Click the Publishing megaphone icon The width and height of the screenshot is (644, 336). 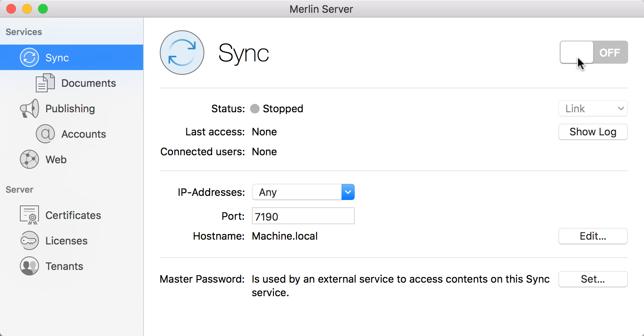click(x=29, y=108)
